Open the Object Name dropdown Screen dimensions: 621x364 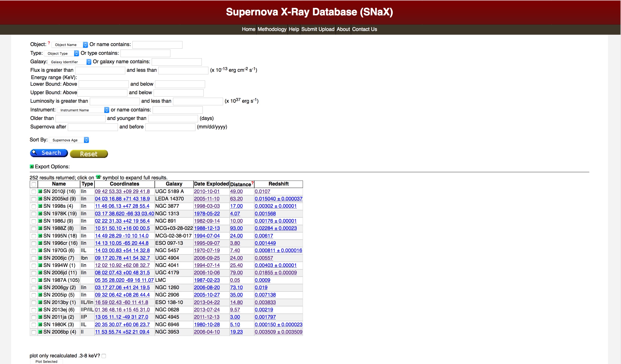click(70, 45)
